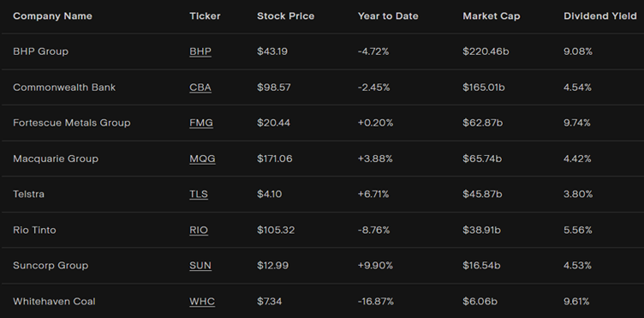This screenshot has height=318, width=644.
Task: Click the Company Name column header
Action: [52, 16]
